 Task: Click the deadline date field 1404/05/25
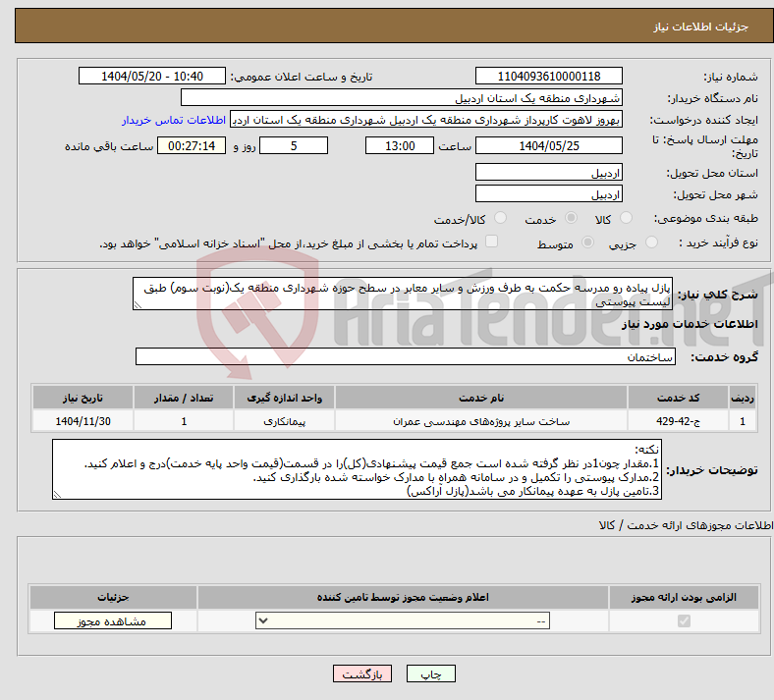click(x=548, y=145)
